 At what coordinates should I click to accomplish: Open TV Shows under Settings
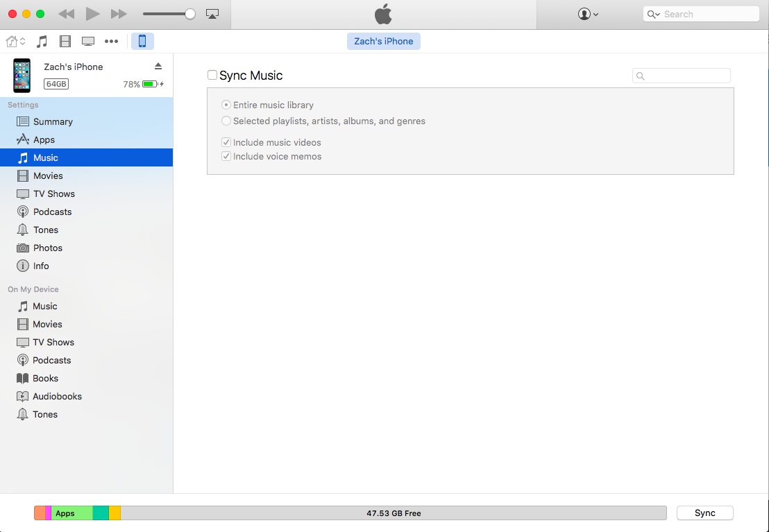[x=86, y=194]
